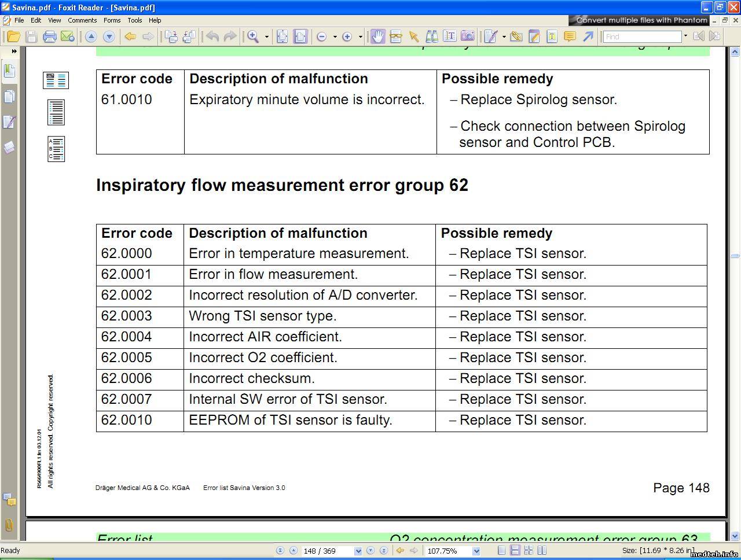Toggle continuous page layout in status bar
Viewport: 741px width, 560px height.
(515, 551)
